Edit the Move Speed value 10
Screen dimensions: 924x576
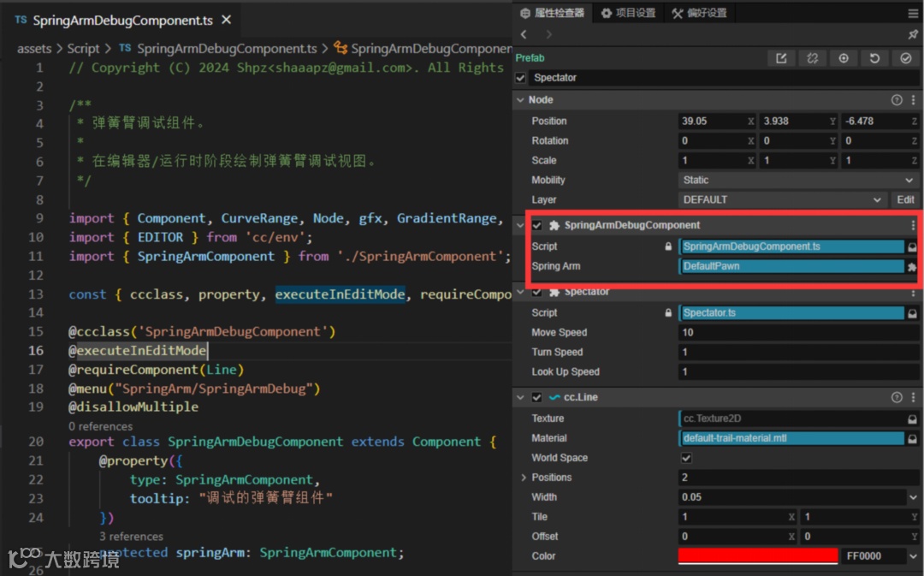pyautogui.click(x=798, y=333)
